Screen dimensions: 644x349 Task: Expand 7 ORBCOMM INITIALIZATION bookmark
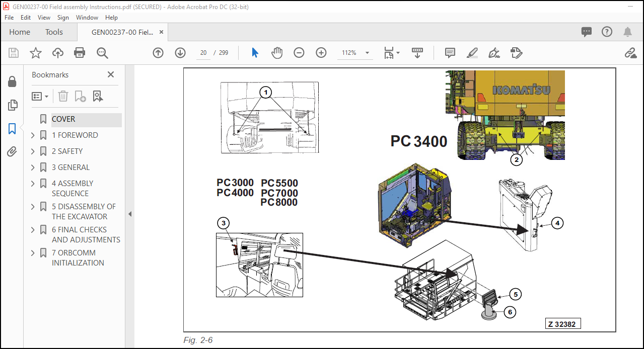33,253
